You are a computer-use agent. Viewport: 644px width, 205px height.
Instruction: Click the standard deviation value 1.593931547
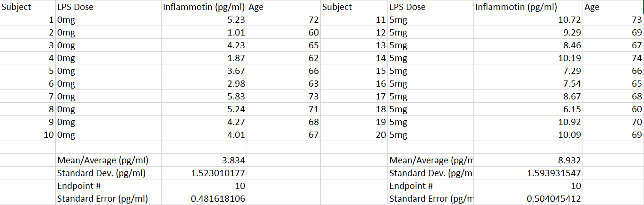click(528, 173)
